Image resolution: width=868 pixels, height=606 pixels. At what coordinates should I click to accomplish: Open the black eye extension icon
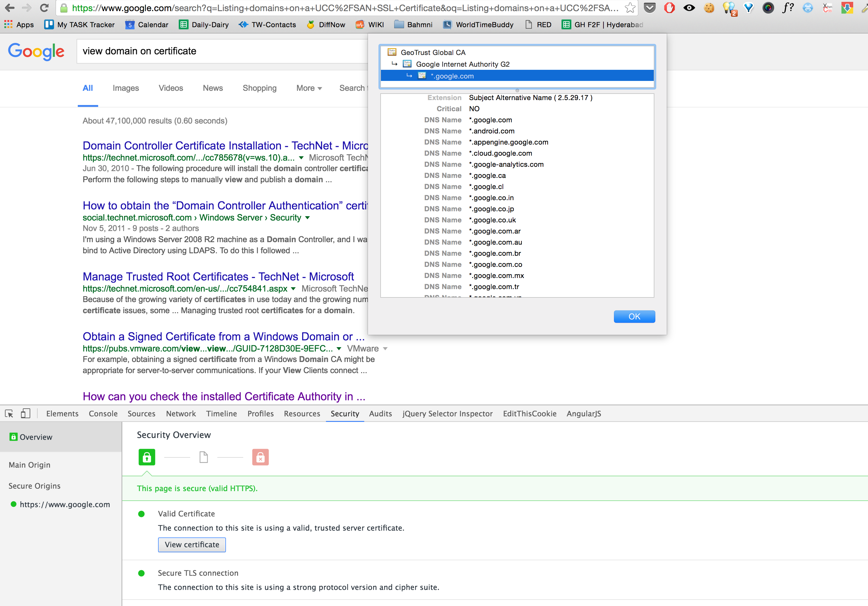(689, 8)
